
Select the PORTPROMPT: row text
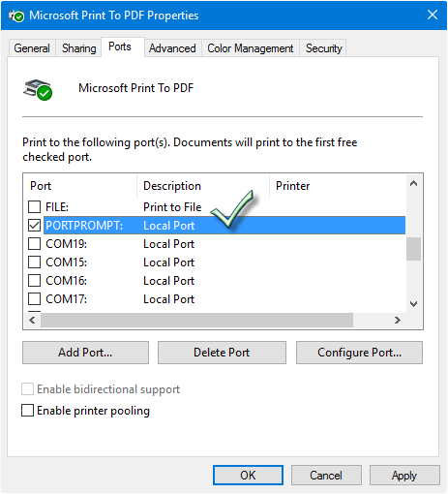pos(84,226)
